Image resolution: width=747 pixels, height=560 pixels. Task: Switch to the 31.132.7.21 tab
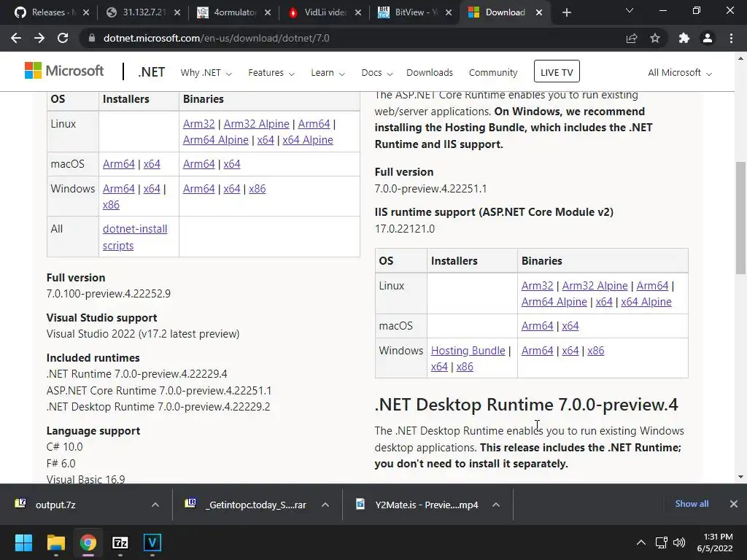coord(138,12)
